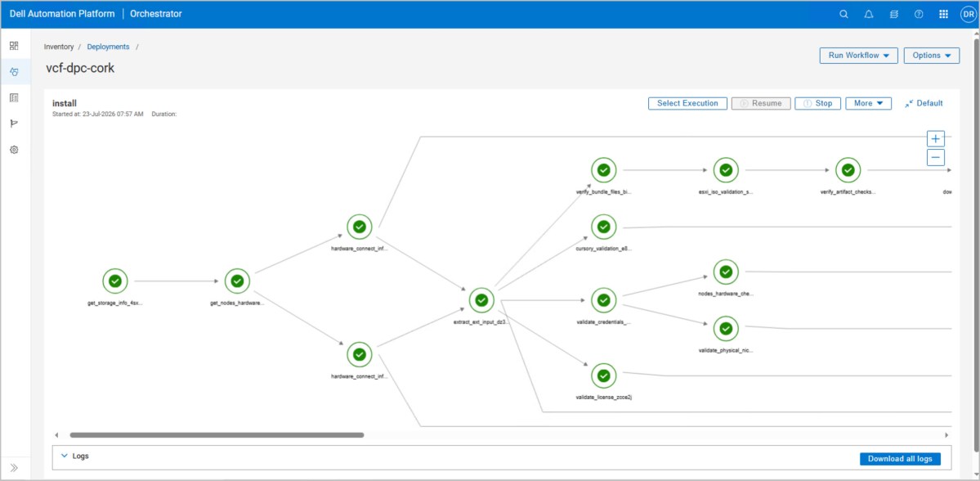
Task: Open the app switcher grid icon
Action: [944, 15]
